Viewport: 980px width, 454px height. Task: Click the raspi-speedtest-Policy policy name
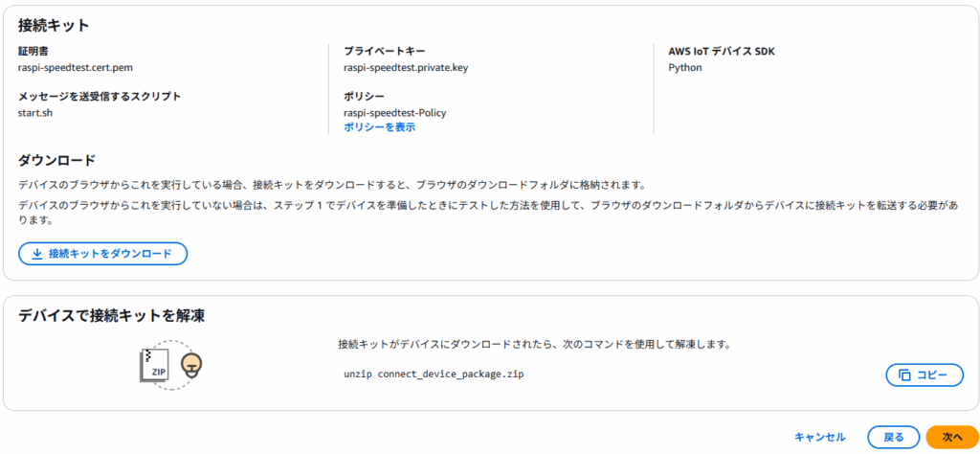(x=395, y=113)
